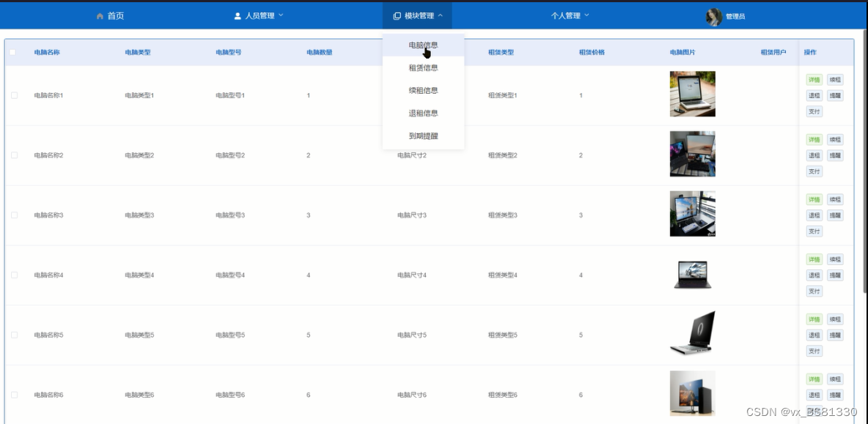The width and height of the screenshot is (868, 424).
Task: Toggle the select-all checkbox in table header
Action: (12, 53)
